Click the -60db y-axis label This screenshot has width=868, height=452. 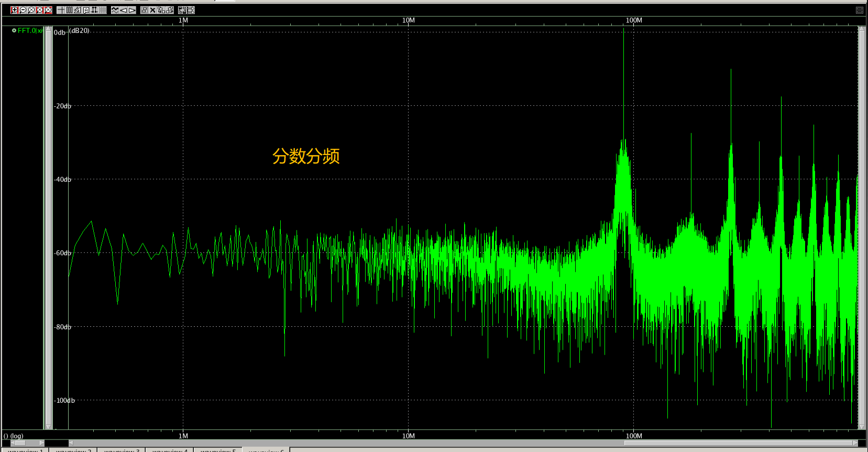62,253
